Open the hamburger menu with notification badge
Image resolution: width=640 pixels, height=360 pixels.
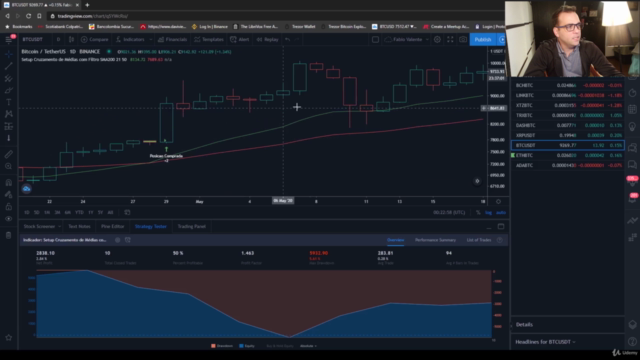click(x=9, y=39)
